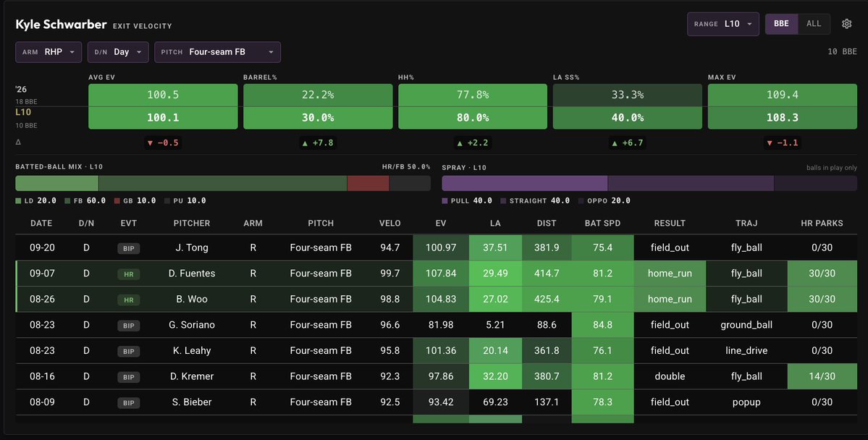This screenshot has height=440, width=868.
Task: Click the purple PULL segment of spray bar
Action: [x=525, y=183]
